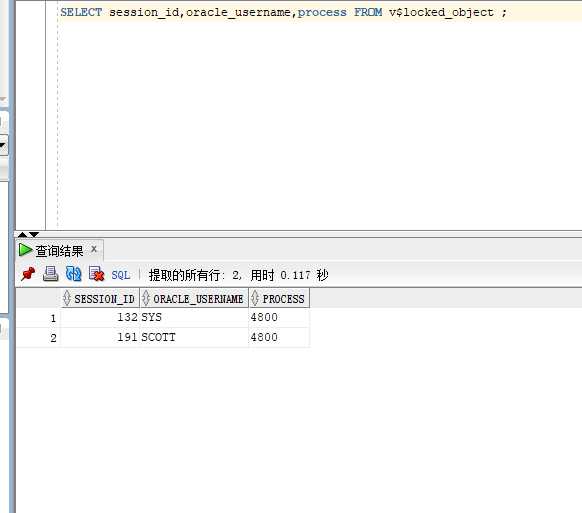Select the 4800 process cell in SYS row

point(279,317)
